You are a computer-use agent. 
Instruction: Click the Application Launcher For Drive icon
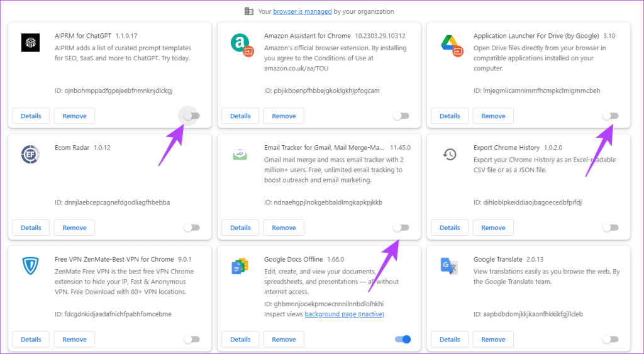coord(449,43)
